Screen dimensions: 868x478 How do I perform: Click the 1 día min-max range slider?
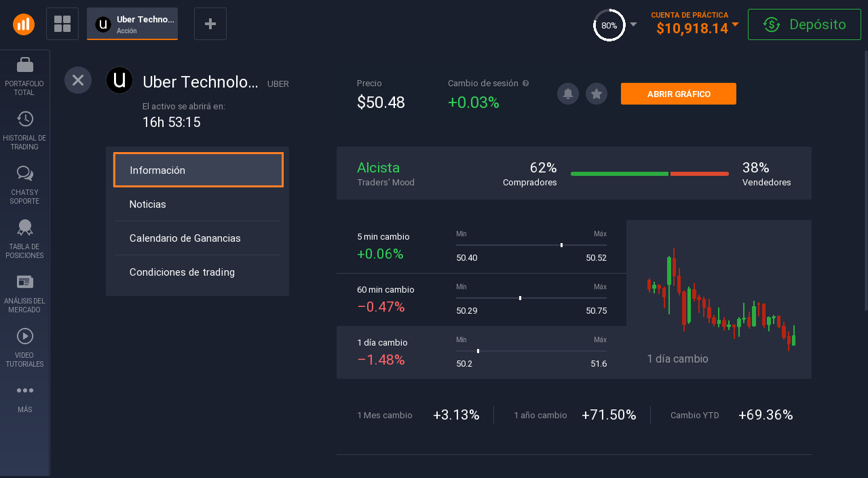[531, 350]
